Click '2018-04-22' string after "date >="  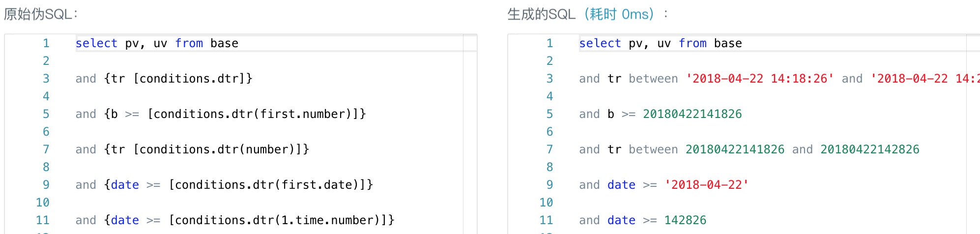pyautogui.click(x=706, y=185)
